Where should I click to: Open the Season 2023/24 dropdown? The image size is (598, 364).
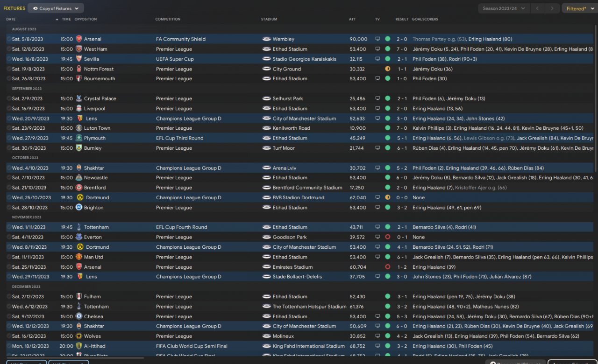pyautogui.click(x=504, y=8)
